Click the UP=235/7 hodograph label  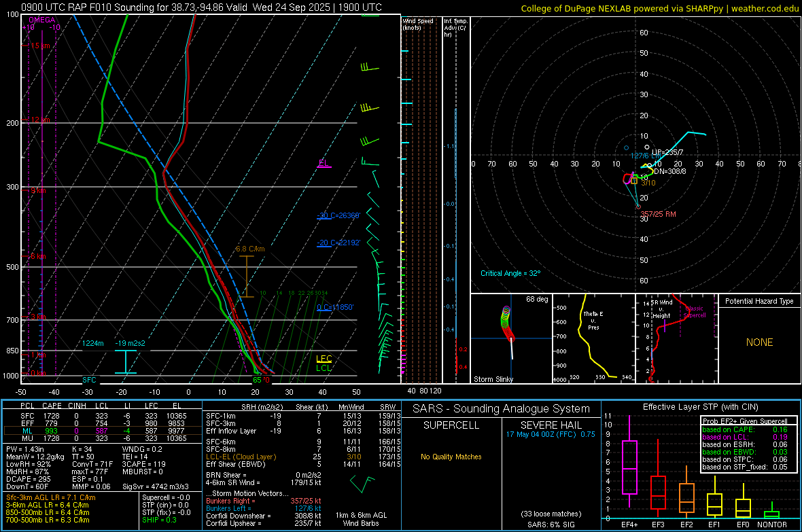[667, 152]
